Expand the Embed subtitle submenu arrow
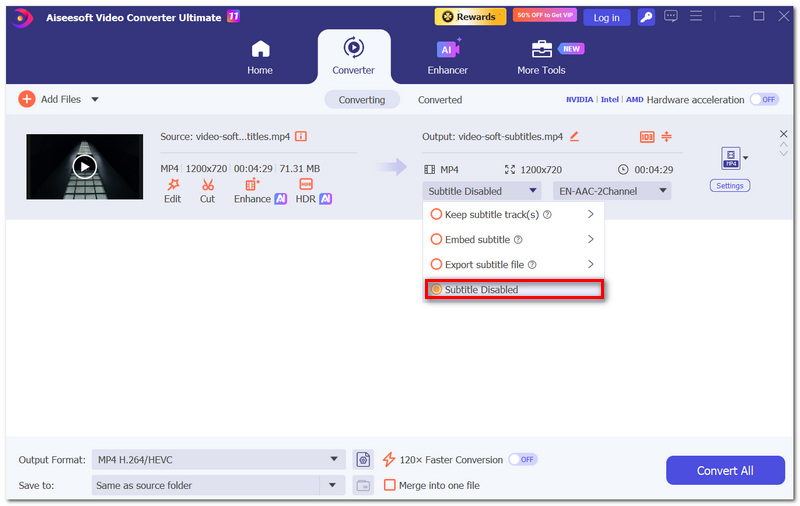 point(590,239)
